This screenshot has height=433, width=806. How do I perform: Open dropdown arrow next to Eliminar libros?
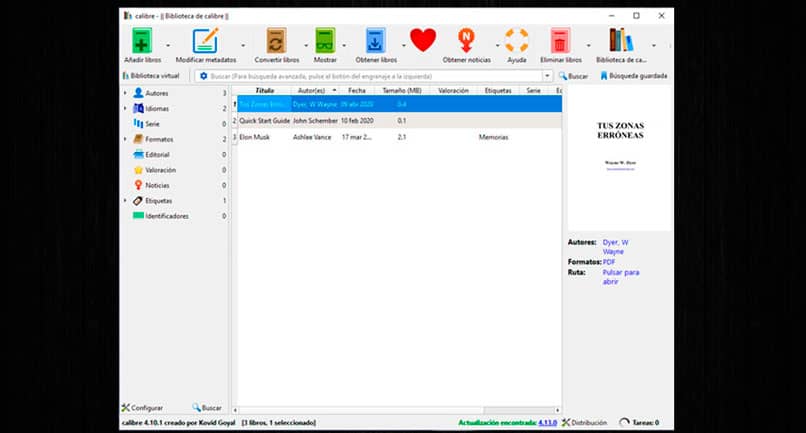[x=589, y=46]
